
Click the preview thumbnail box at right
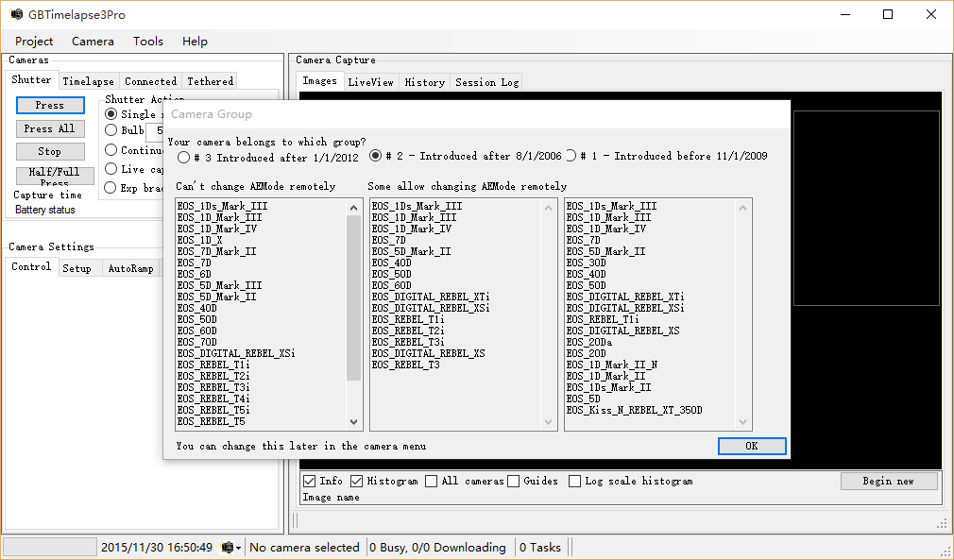(866, 208)
